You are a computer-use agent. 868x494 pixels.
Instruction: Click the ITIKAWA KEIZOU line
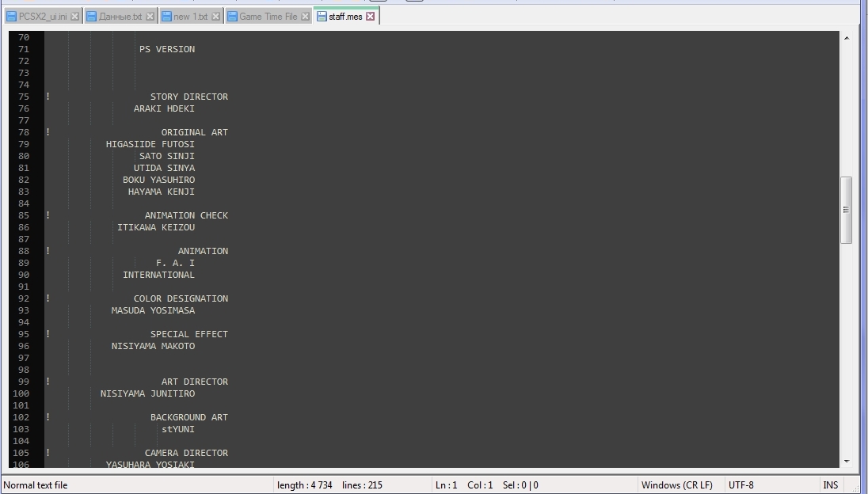(x=156, y=227)
